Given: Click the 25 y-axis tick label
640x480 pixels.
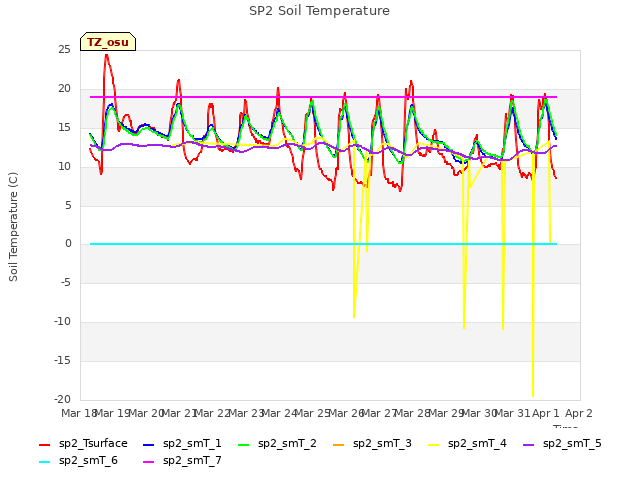Looking at the screenshot, I should [64, 50].
